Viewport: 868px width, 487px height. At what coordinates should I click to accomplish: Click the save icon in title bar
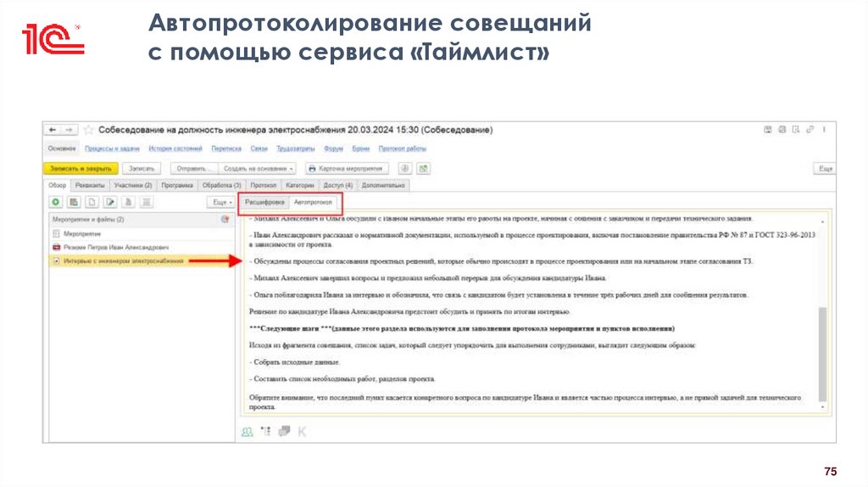coord(768,130)
